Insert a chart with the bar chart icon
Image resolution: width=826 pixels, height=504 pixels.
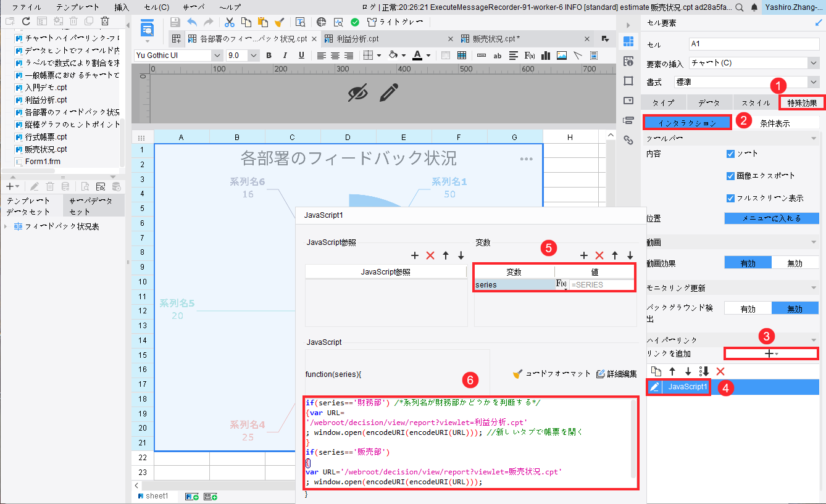pyautogui.click(x=545, y=55)
